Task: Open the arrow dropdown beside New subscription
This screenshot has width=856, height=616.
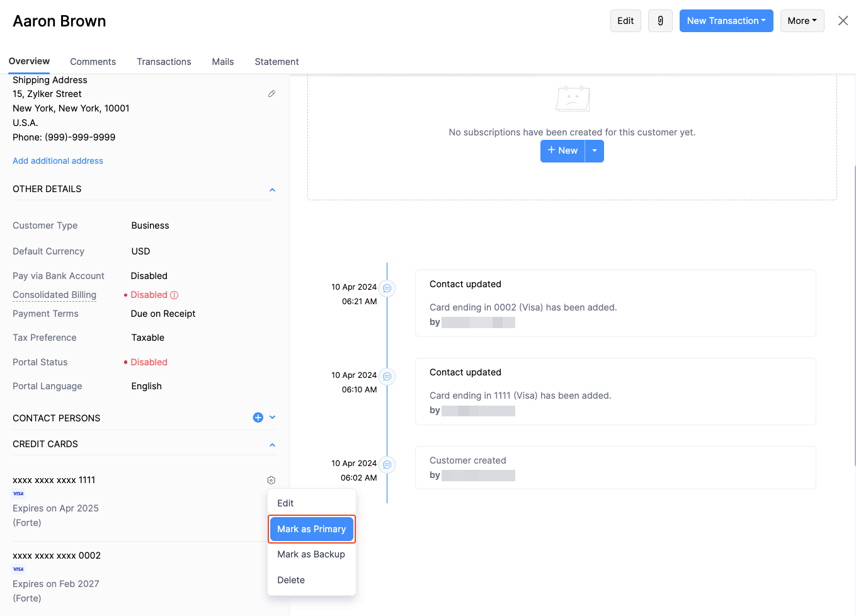Action: [x=595, y=151]
